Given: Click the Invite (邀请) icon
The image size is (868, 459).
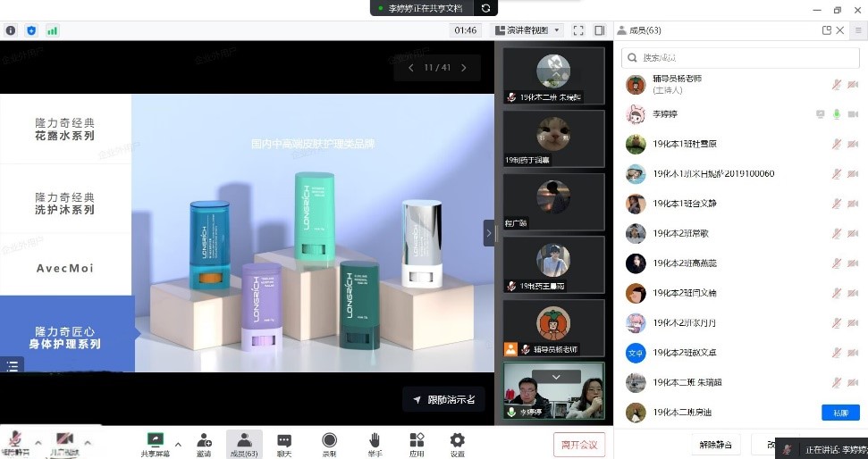Looking at the screenshot, I should [x=204, y=442].
